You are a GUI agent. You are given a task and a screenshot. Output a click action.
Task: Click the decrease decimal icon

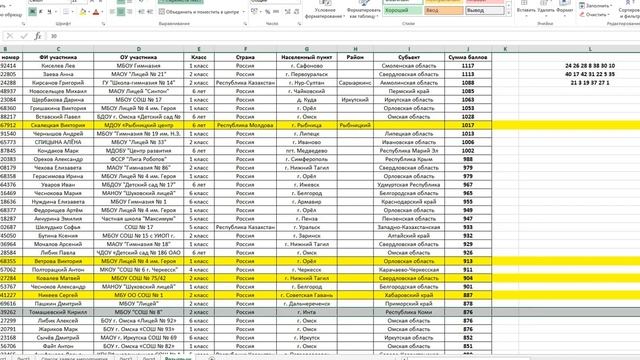296,12
